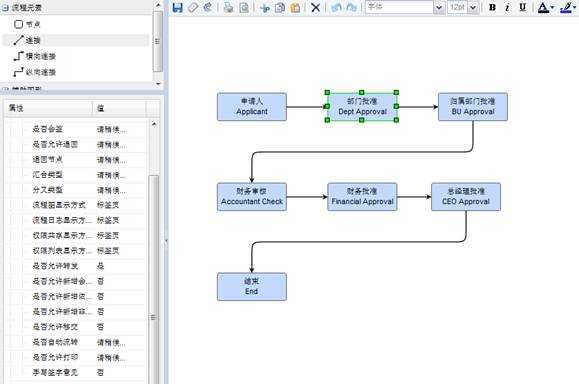The height and width of the screenshot is (384, 579).
Task: Toggle Bold formatting
Action: click(x=492, y=7)
